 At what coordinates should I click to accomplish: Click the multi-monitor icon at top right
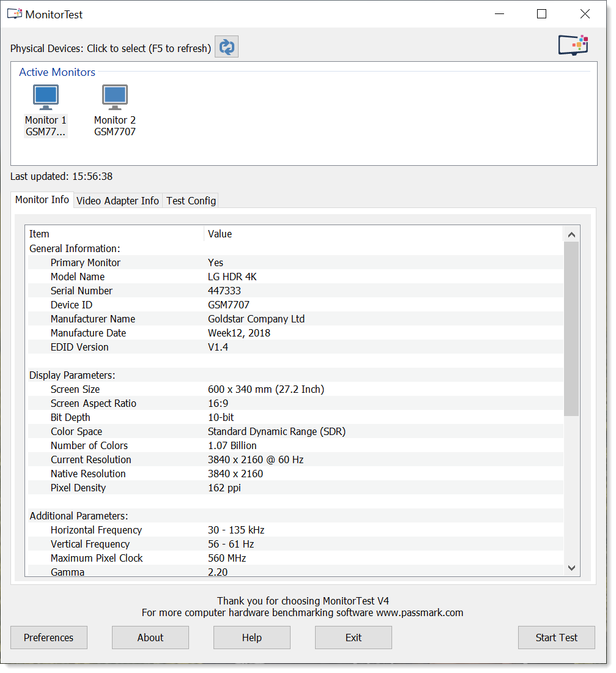(573, 44)
